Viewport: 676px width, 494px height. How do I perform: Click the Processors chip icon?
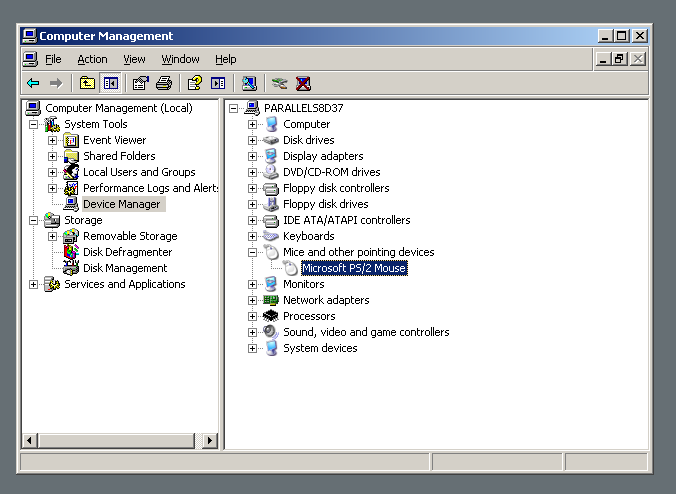[271, 316]
